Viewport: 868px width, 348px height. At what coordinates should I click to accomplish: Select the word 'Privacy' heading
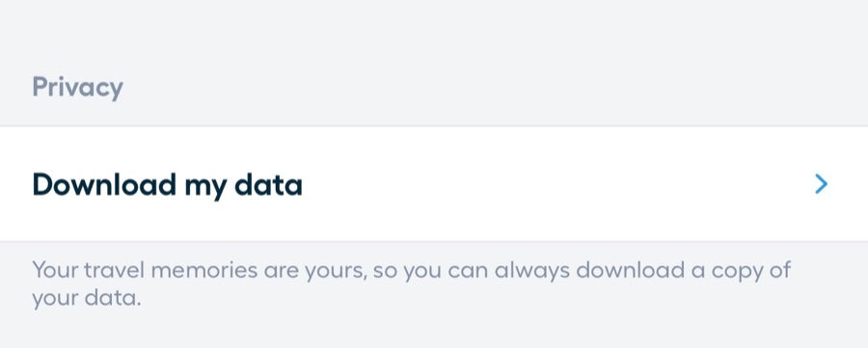[x=77, y=88]
